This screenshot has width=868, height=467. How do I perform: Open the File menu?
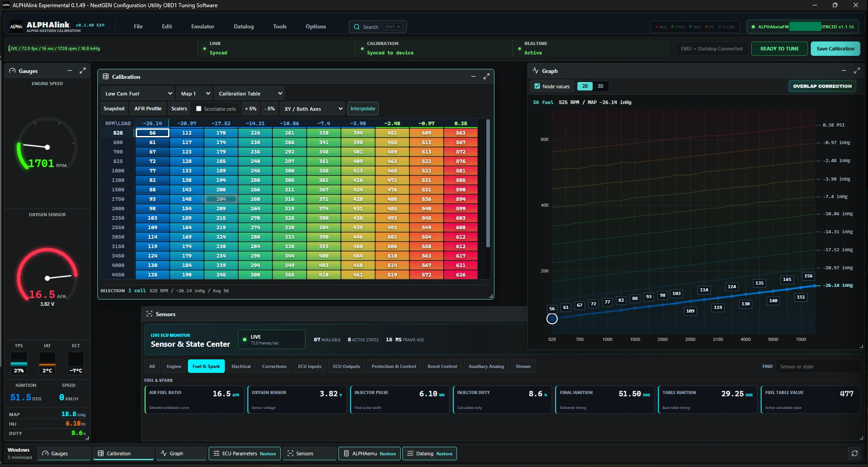[x=138, y=27]
